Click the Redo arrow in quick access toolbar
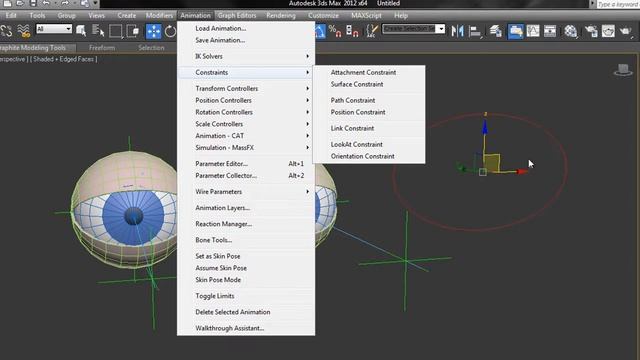This screenshot has height=360, width=640. click(65, 3)
